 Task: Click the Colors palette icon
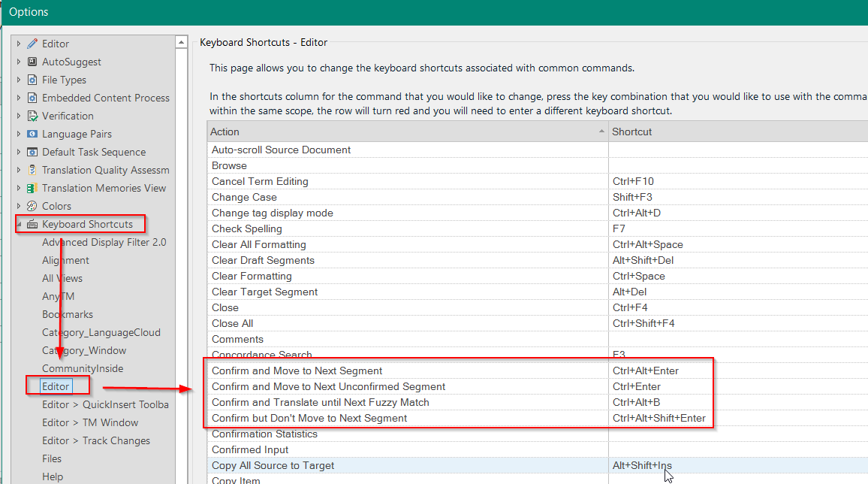32,206
